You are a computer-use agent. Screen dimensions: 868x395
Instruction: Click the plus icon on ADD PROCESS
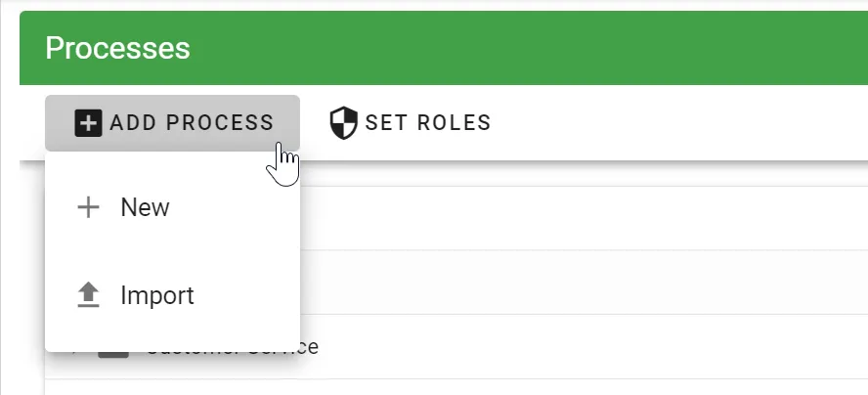coord(88,123)
